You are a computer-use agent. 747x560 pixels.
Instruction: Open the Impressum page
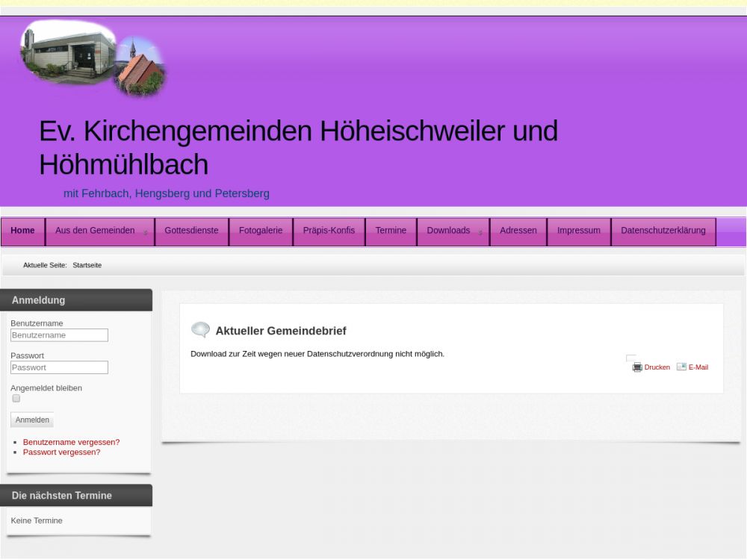[x=578, y=231]
